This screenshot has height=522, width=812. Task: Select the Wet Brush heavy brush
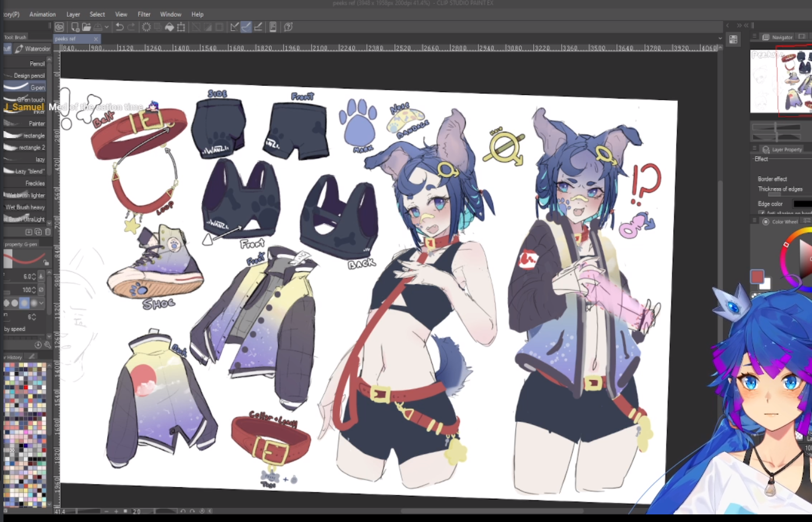coord(25,207)
